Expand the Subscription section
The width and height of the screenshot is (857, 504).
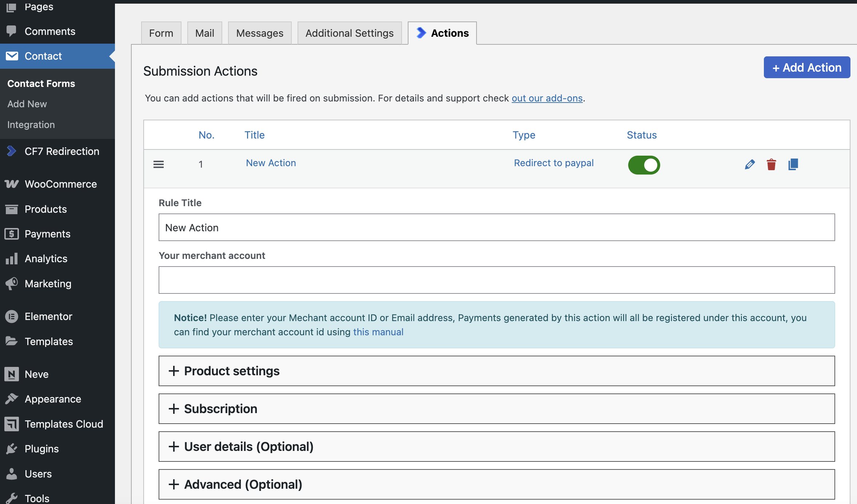[220, 409]
